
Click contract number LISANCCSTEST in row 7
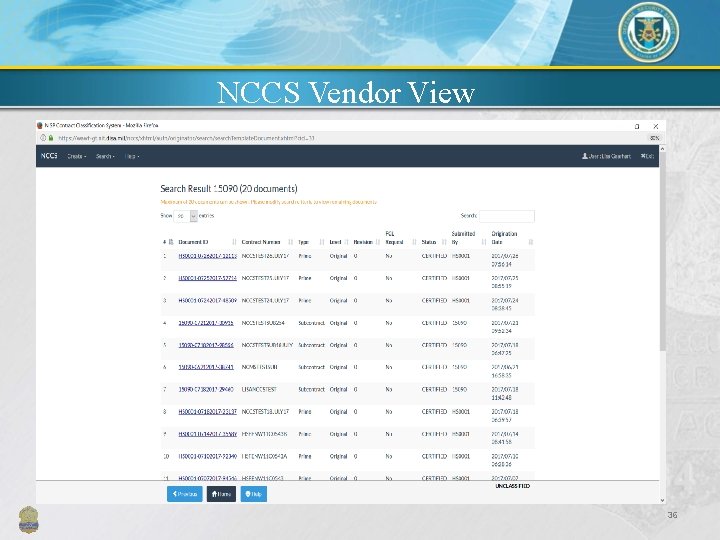[x=259, y=389]
